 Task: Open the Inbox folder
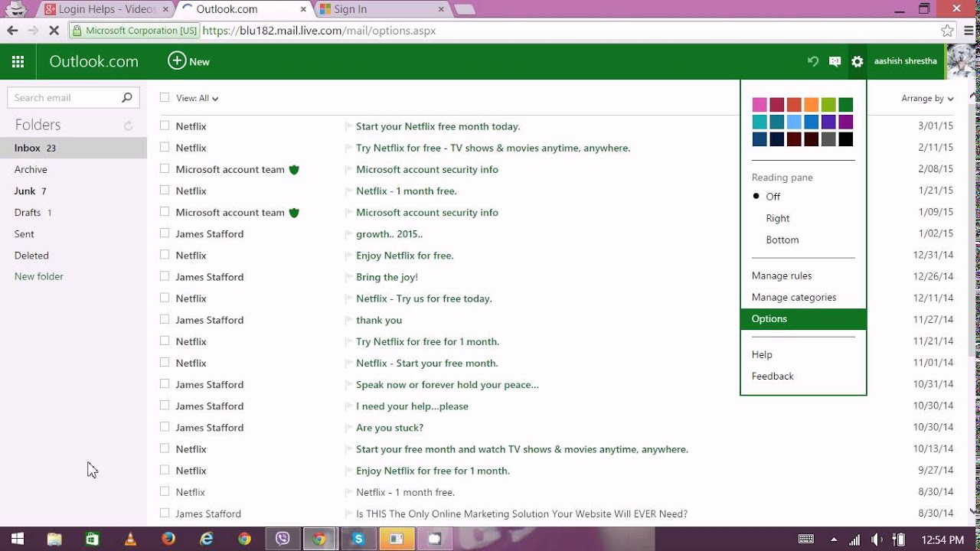point(73,148)
